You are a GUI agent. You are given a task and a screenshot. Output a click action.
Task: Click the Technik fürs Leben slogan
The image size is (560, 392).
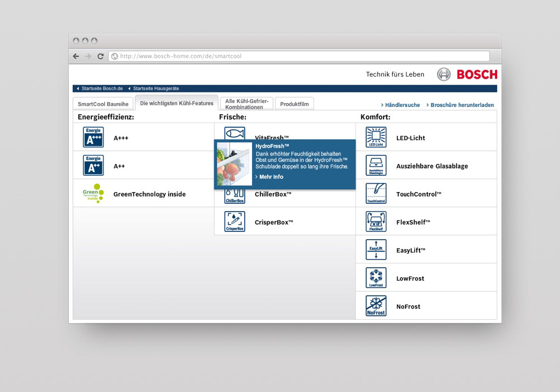point(395,74)
